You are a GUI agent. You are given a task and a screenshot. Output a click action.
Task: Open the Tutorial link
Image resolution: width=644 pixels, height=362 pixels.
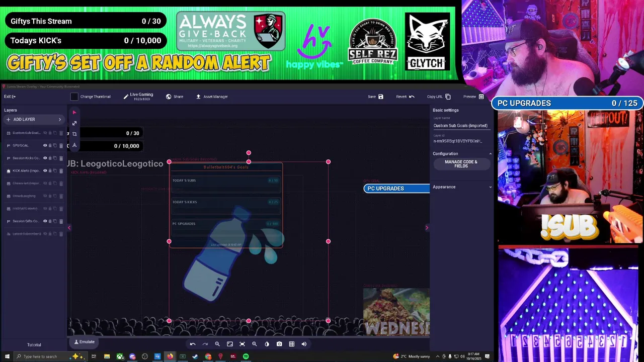[34, 345]
